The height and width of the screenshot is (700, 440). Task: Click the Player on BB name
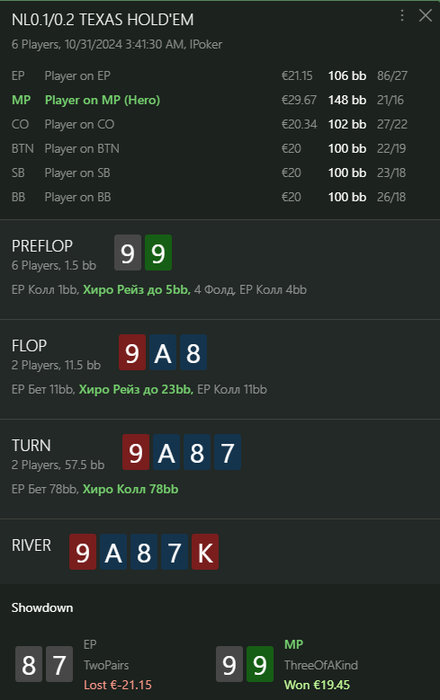(78, 197)
